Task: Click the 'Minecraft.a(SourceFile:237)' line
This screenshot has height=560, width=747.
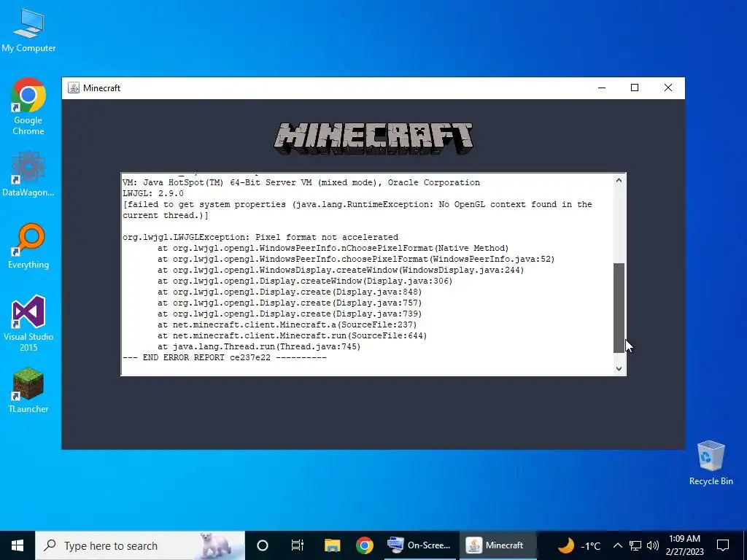Action: [x=287, y=324]
